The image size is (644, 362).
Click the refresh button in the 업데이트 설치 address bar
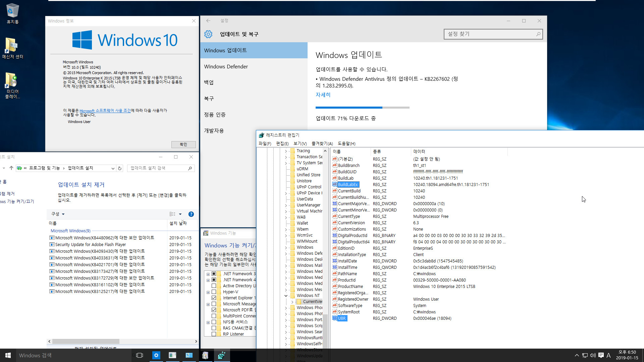click(x=120, y=168)
